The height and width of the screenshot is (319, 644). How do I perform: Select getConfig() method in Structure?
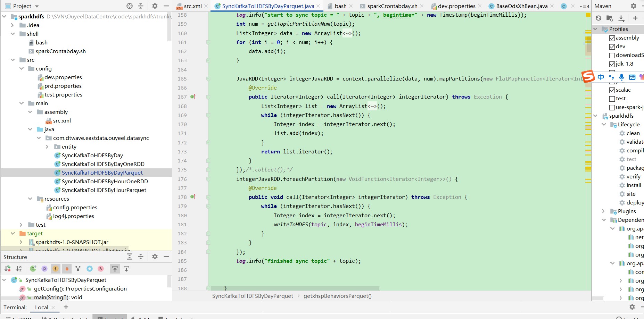80,288
